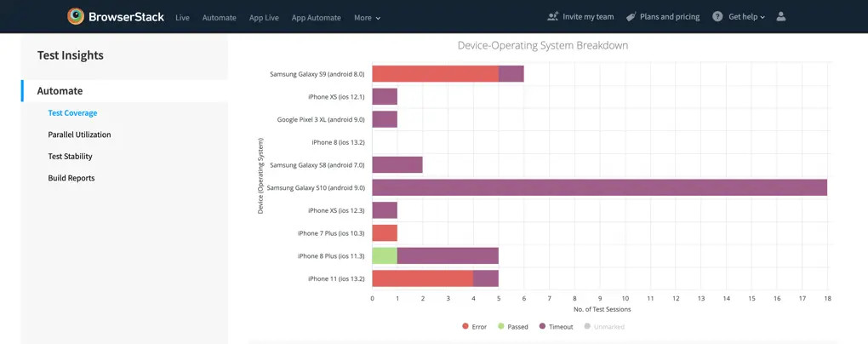Click the 18 tick on x-axis

coord(828,298)
